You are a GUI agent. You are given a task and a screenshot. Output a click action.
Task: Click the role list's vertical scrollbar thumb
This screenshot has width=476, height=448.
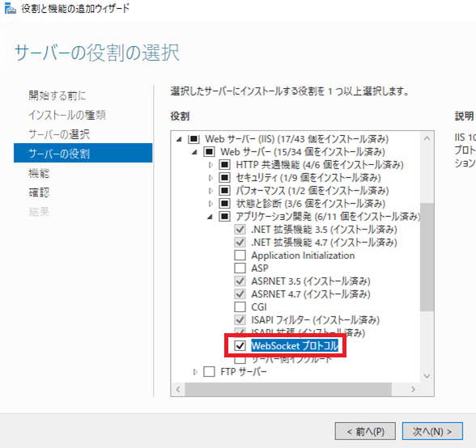pos(427,257)
